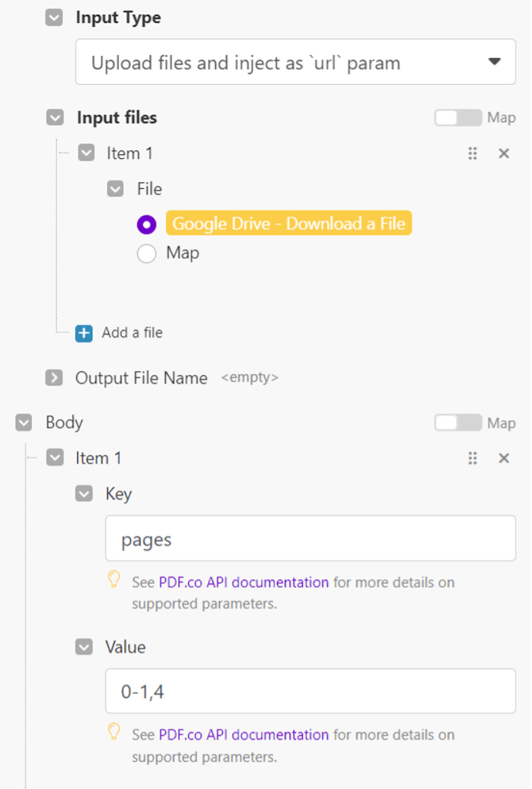Select the Google Drive - Download a File chip
This screenshot has height=789, width=532.
pyautogui.click(x=288, y=224)
